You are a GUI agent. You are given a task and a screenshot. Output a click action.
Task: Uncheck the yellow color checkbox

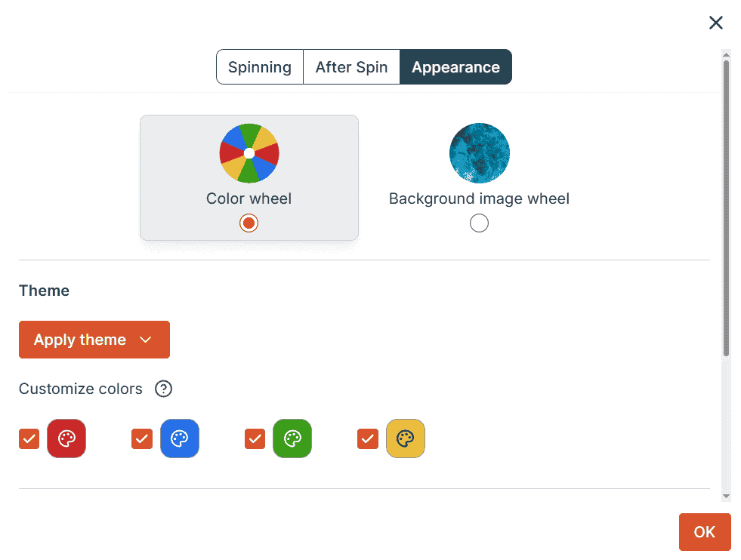[368, 438]
